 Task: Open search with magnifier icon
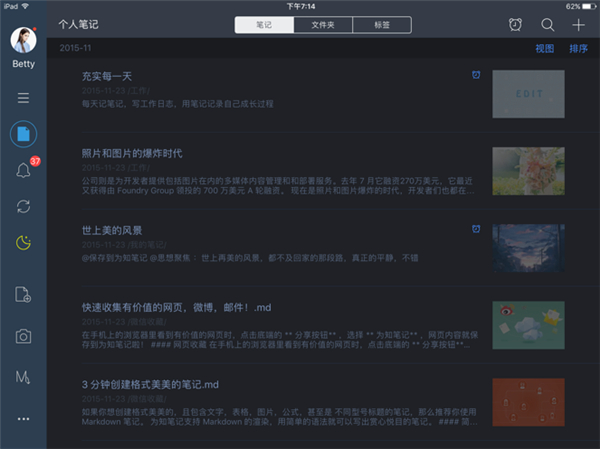coord(547,24)
